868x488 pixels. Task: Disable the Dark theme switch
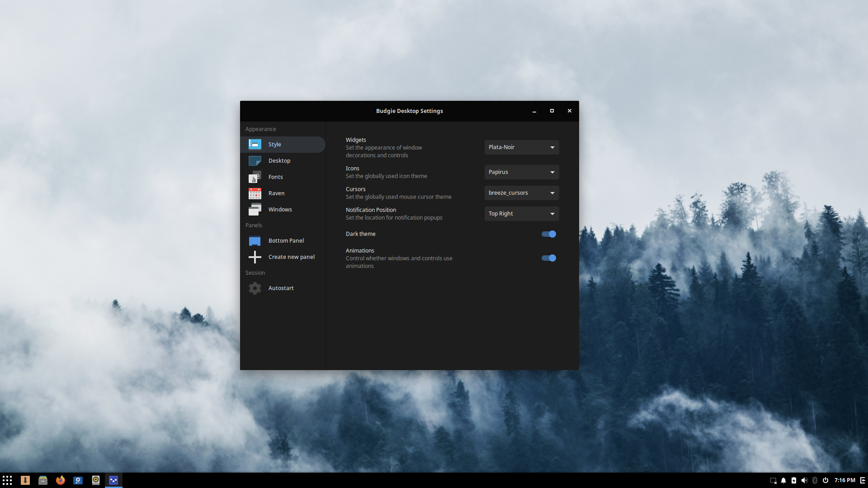point(549,234)
